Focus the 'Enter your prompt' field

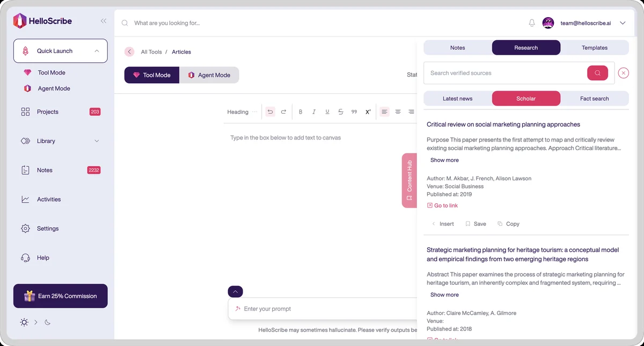(322, 309)
